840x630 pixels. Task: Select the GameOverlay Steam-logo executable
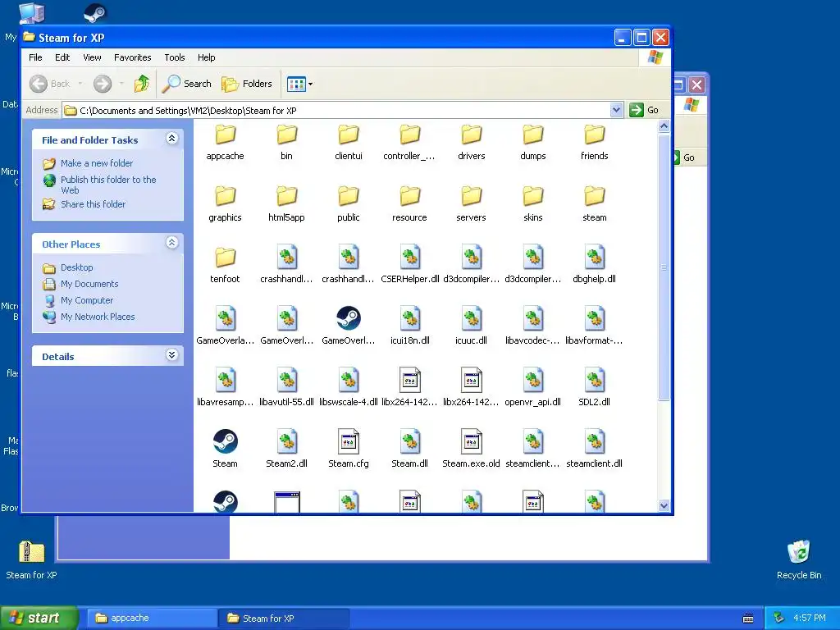348,326
